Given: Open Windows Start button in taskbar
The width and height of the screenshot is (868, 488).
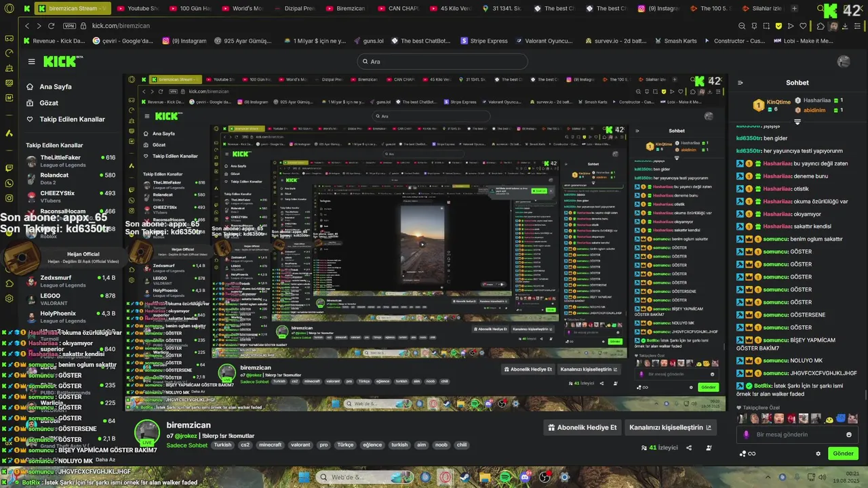Looking at the screenshot, I should [304, 477].
